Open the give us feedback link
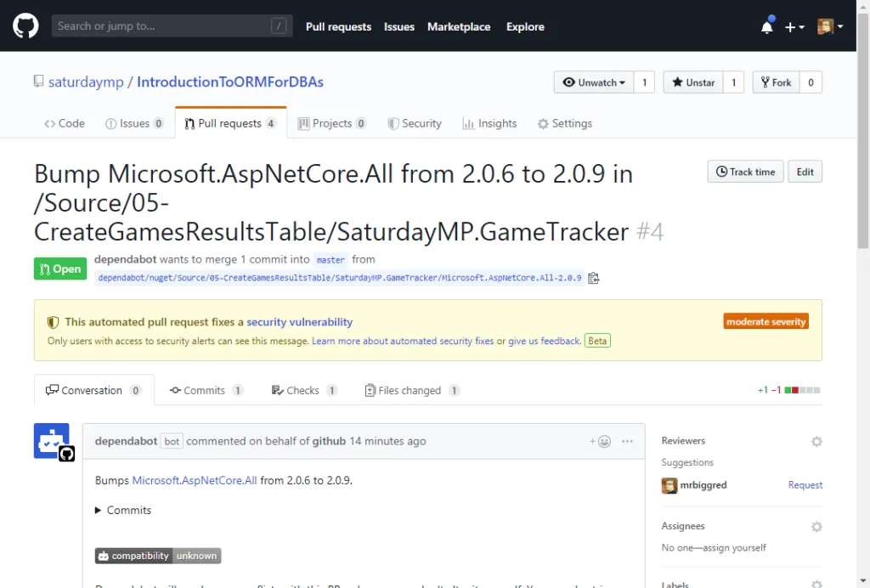The height and width of the screenshot is (588, 870). click(x=545, y=341)
